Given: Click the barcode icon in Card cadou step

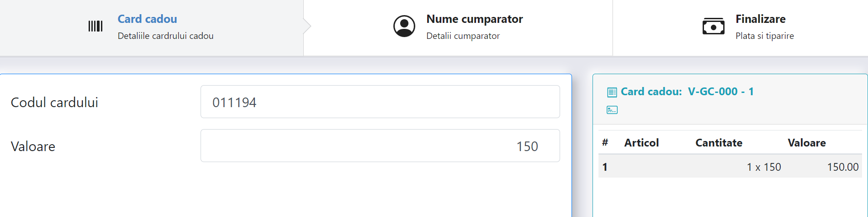Looking at the screenshot, I should pyautogui.click(x=95, y=26).
